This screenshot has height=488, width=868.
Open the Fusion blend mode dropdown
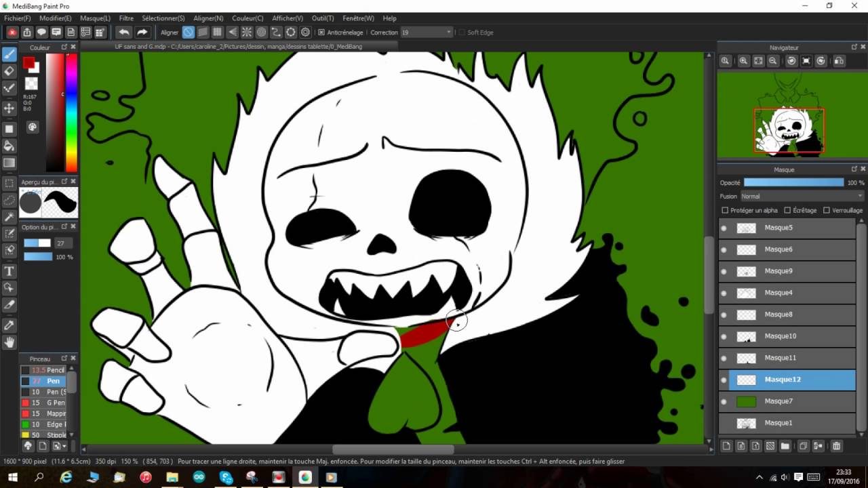coord(802,197)
